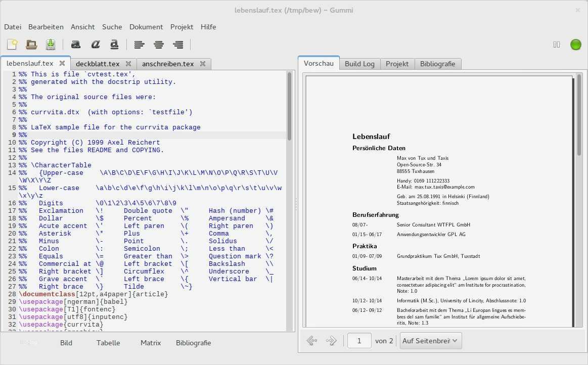This screenshot has width=588, height=365.
Task: Click the max.tux.taxis@example.com text in the preview
Action: (444, 187)
